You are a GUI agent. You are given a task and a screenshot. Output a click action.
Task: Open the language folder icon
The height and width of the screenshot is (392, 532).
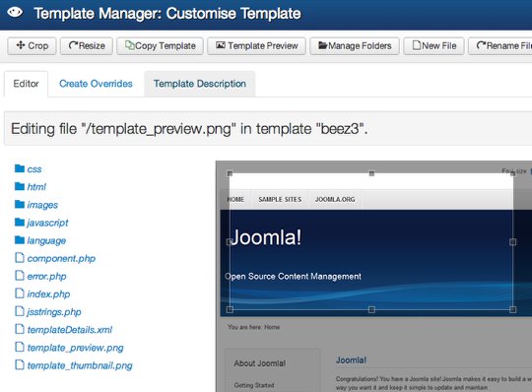(x=20, y=240)
